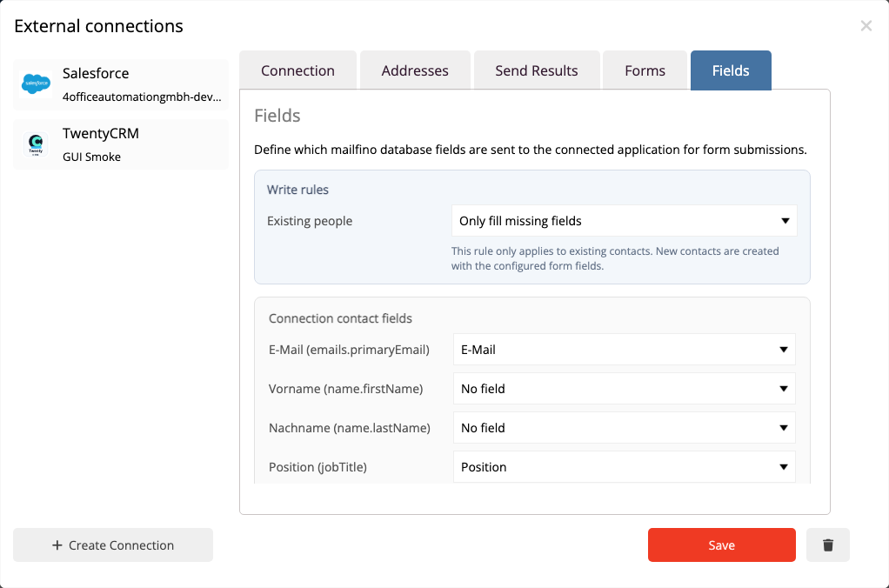Click the Position (jobTitle) label
Screen dimensions: 889x588
317,467
